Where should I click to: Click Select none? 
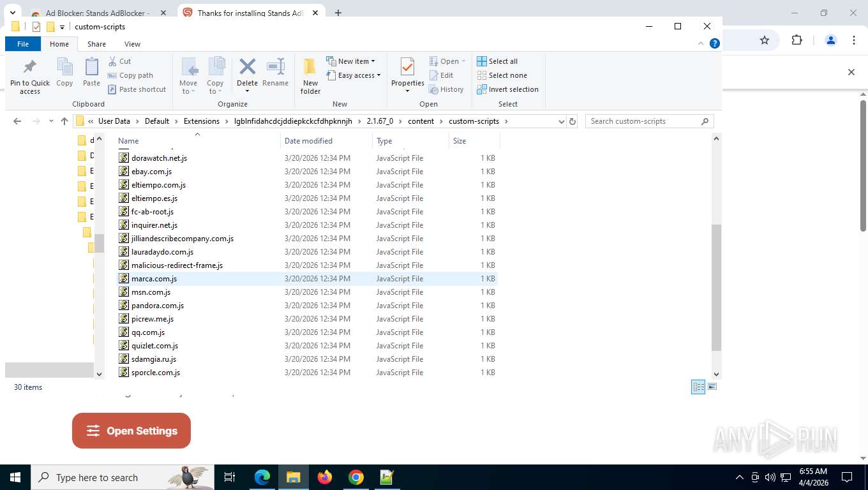pos(502,75)
